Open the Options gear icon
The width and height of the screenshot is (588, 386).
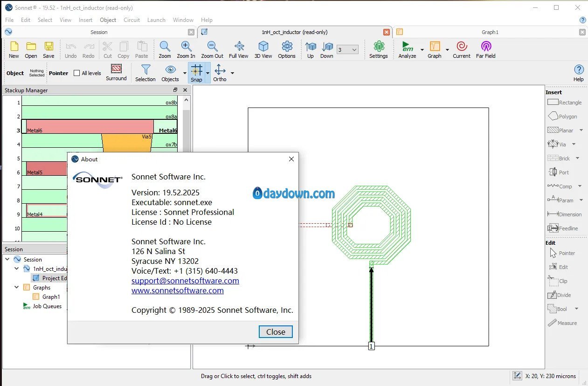(287, 49)
